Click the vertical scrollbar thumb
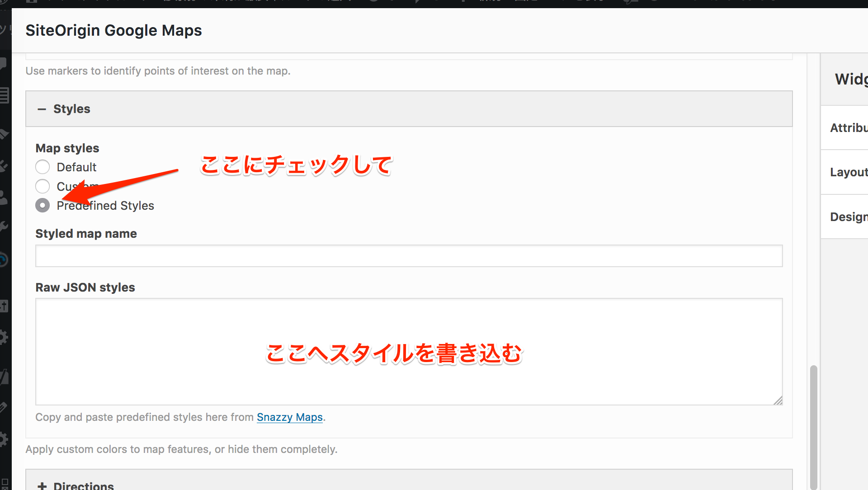 [813, 427]
